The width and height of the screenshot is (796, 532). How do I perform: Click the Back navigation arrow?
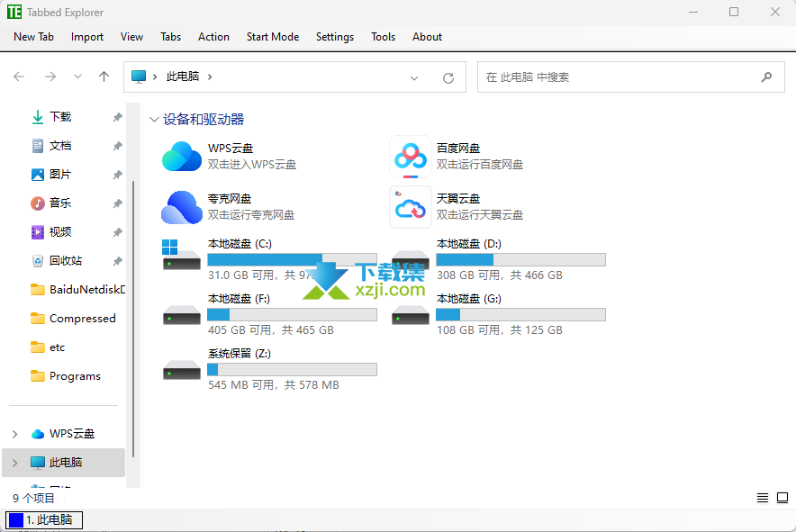pos(19,77)
